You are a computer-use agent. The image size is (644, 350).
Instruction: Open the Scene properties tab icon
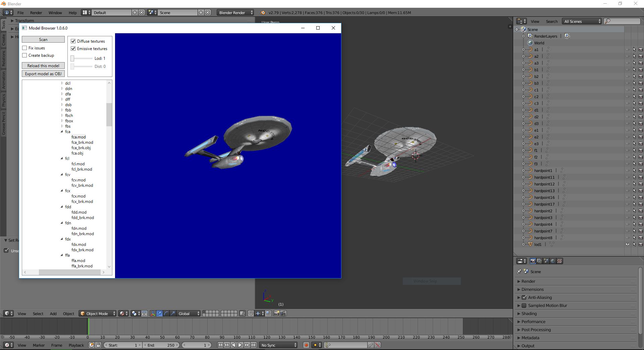[x=546, y=261]
